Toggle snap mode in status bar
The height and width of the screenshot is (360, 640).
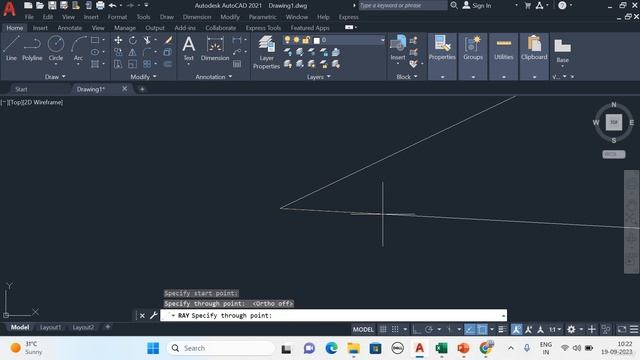(395, 329)
